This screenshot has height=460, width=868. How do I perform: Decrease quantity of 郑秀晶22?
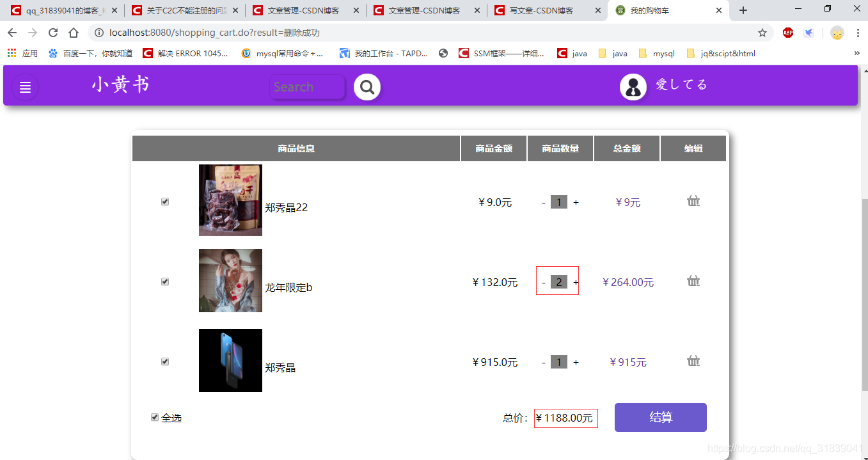point(544,202)
